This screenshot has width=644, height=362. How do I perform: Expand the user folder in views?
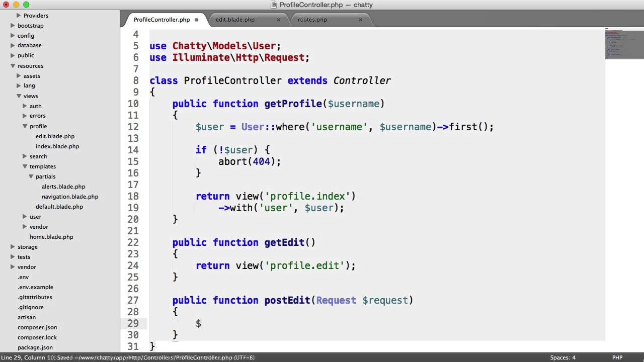click(x=25, y=217)
